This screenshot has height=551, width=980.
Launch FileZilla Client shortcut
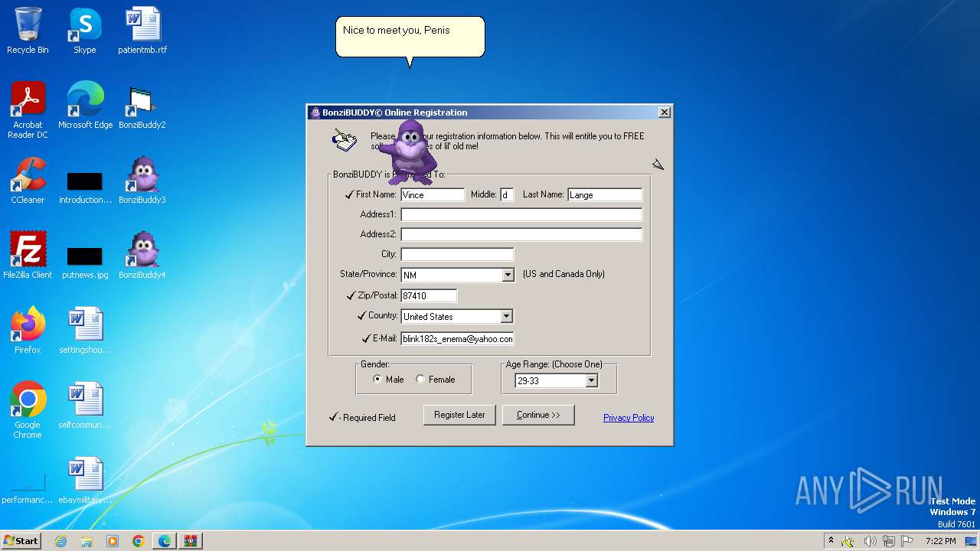tap(28, 256)
